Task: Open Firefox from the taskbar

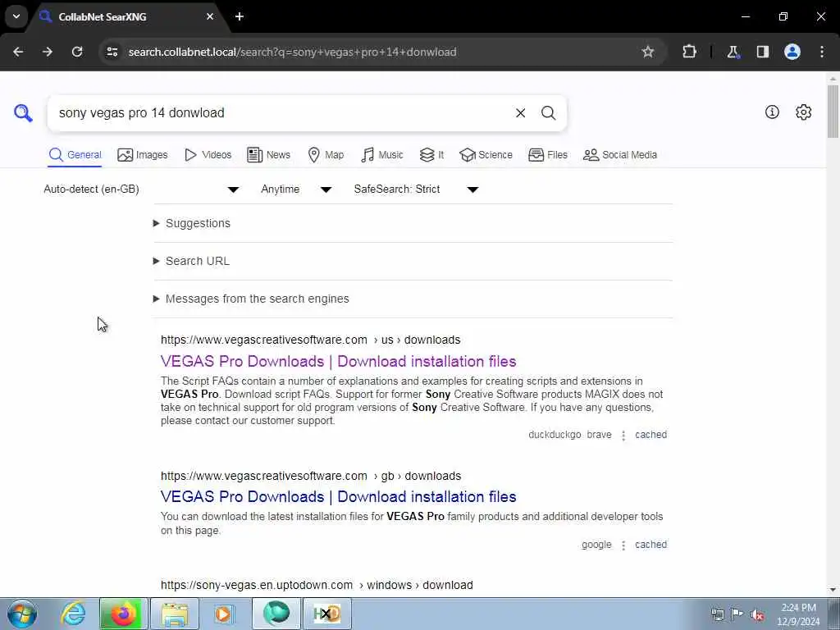Action: pos(123,614)
